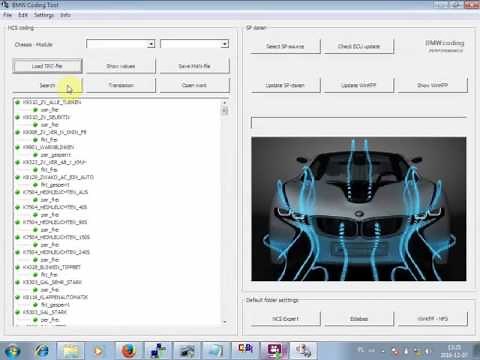This screenshot has height=360, width=480.
Task: Click the tree list scrollbar thumb
Action: tap(225, 110)
